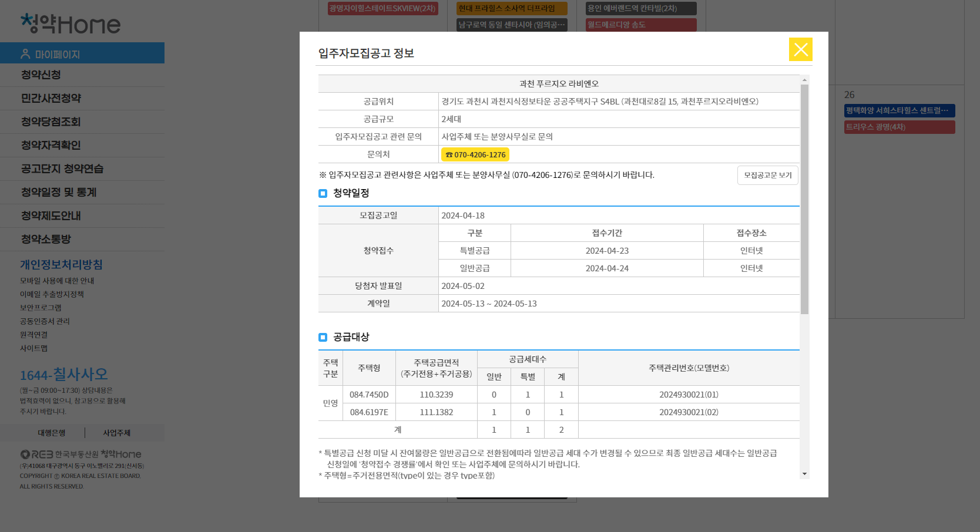Open 보안프로그램 link

[x=41, y=308]
